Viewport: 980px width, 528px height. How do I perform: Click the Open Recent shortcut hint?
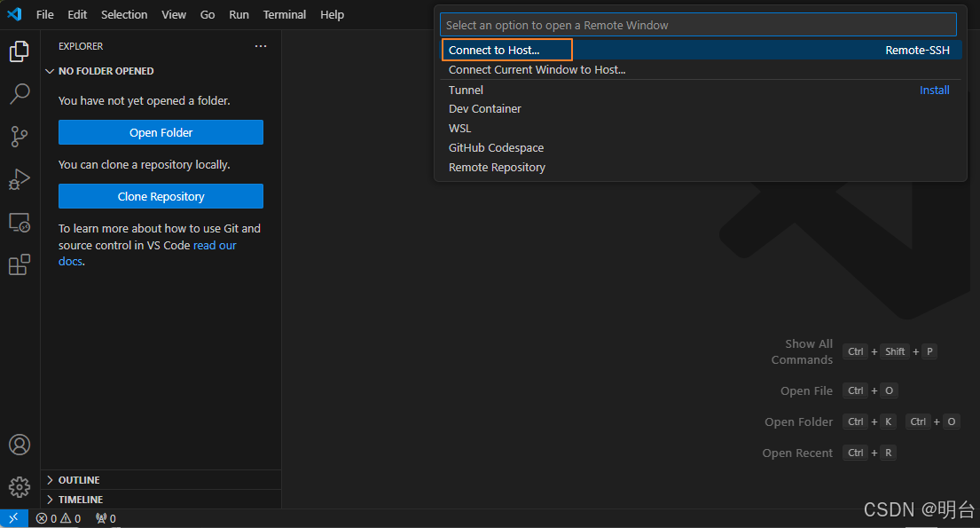(x=797, y=453)
